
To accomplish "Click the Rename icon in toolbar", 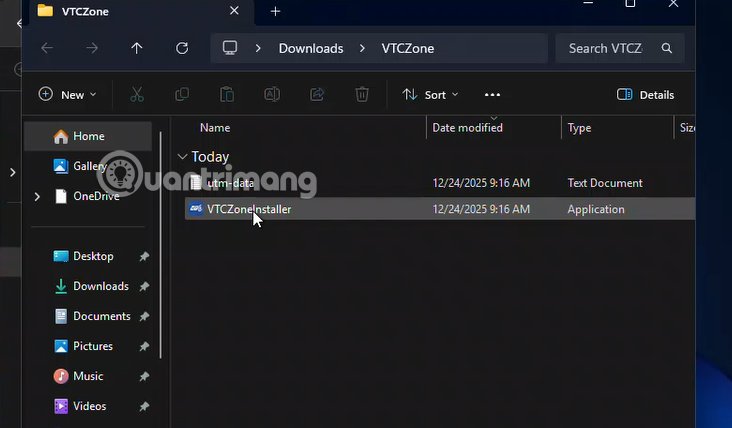I will tap(272, 95).
